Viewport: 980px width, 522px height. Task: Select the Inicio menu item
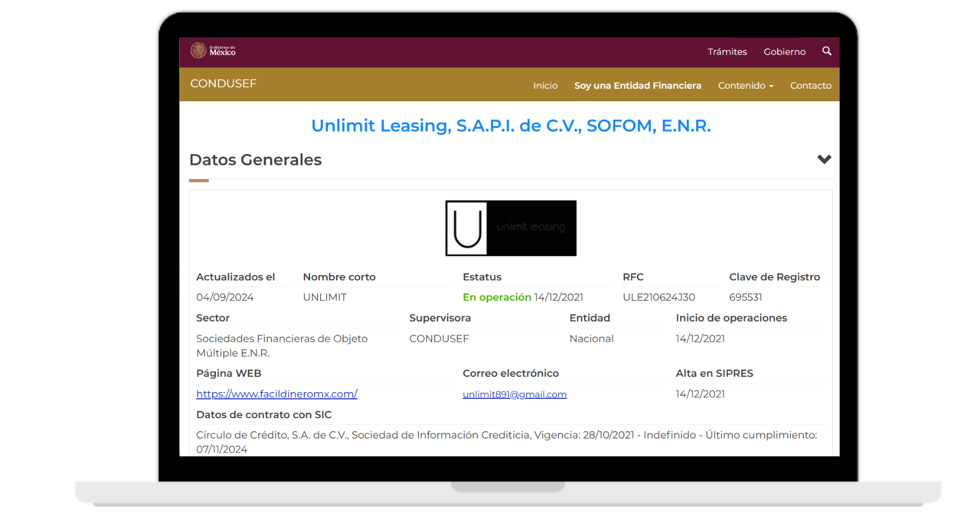(545, 85)
